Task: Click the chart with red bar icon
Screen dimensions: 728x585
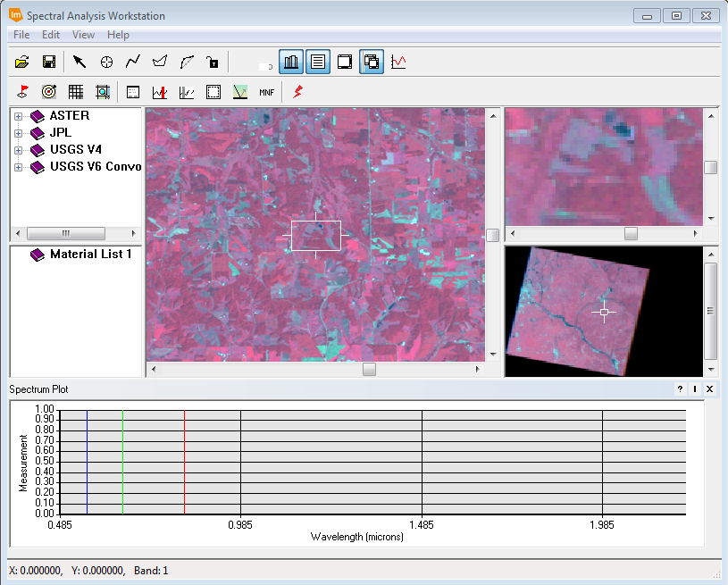Action: click(x=160, y=92)
